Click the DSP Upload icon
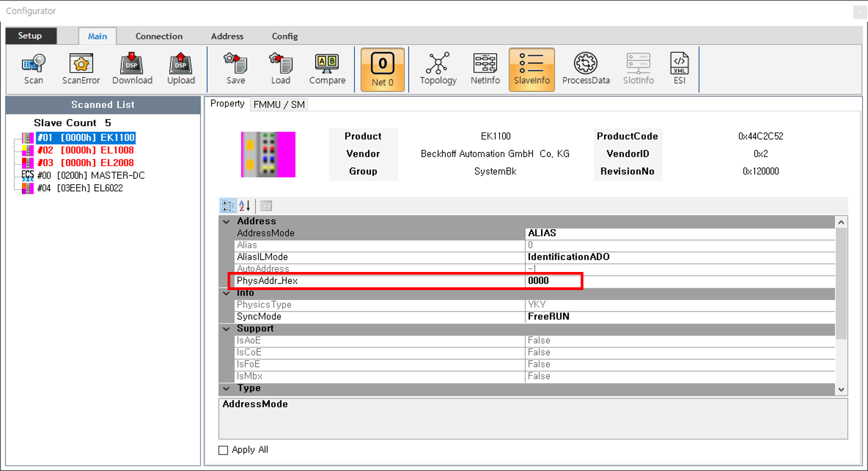This screenshot has height=471, width=868. [x=181, y=69]
